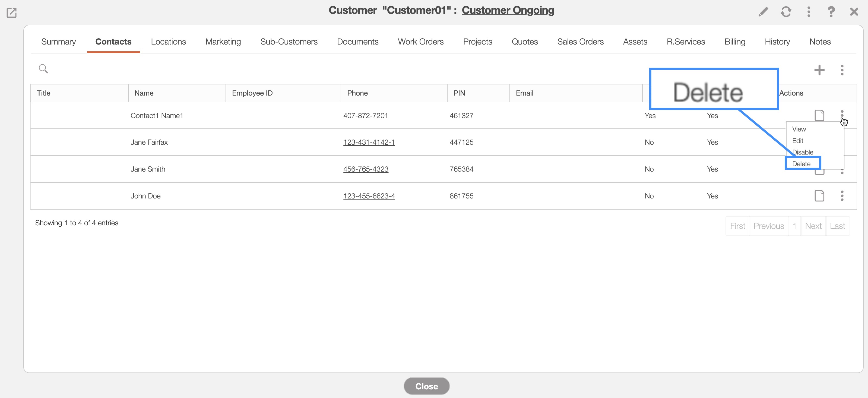
Task: Open document icon for Contact1 Name1 row
Action: [819, 115]
